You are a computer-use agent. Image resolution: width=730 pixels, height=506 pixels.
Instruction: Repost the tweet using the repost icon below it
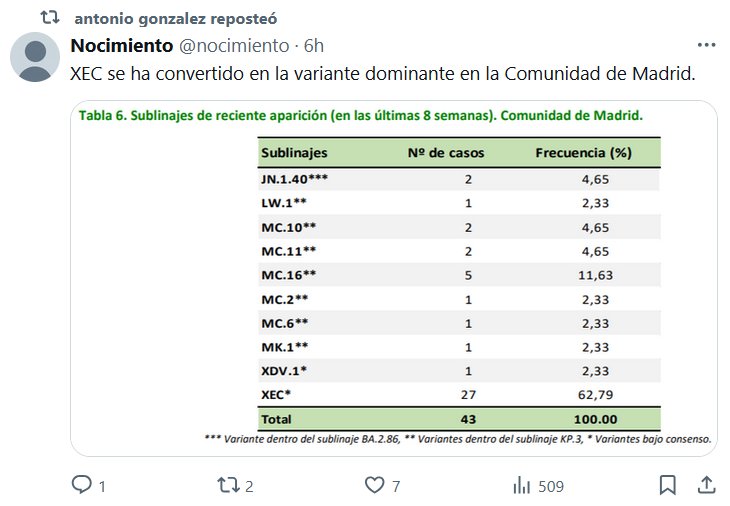(x=227, y=486)
